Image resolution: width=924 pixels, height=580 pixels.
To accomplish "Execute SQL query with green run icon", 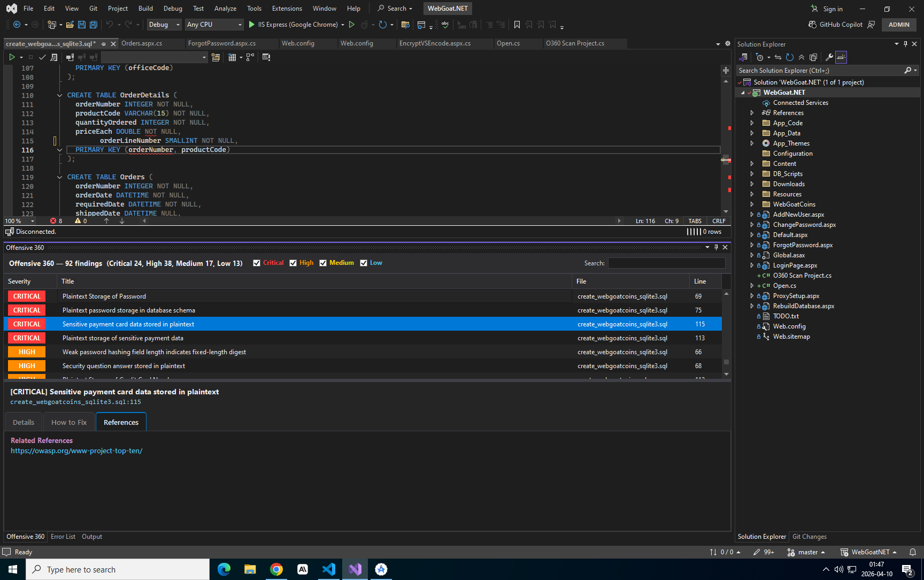I will [12, 57].
